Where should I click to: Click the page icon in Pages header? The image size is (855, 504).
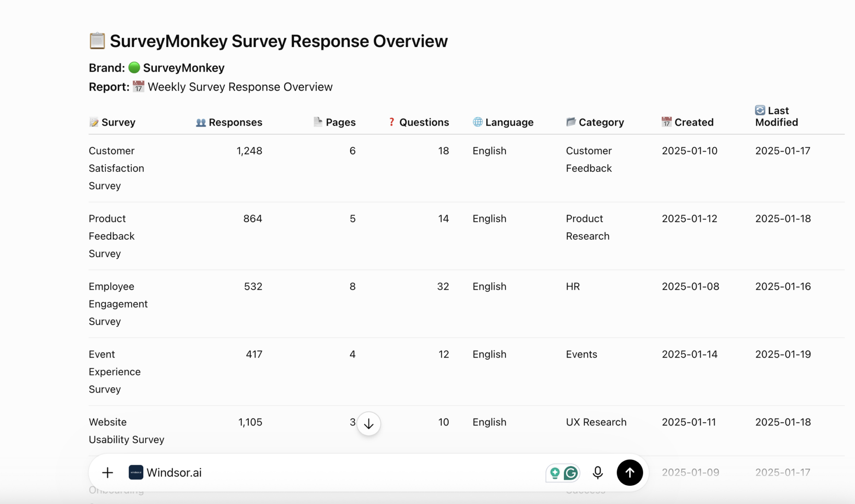point(318,122)
